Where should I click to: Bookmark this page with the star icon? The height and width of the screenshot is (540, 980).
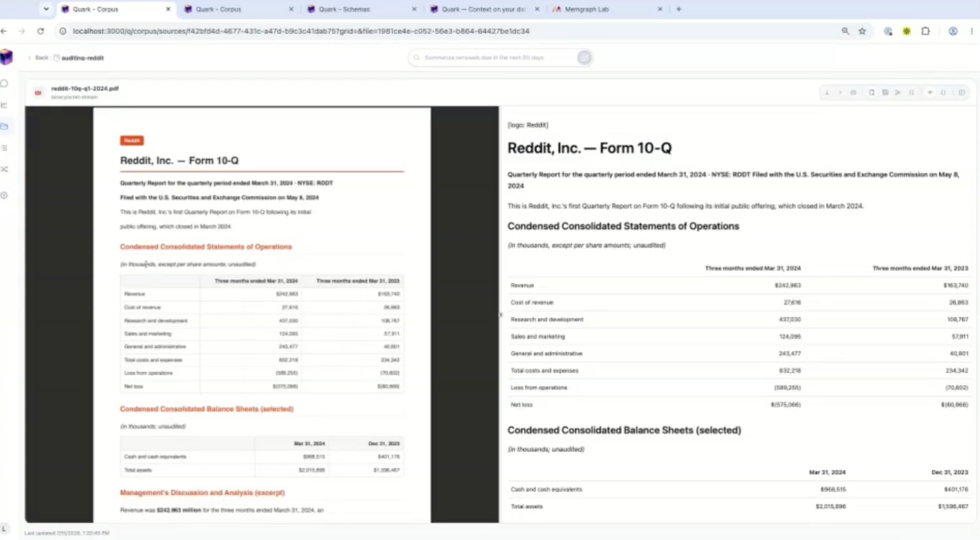(x=862, y=31)
